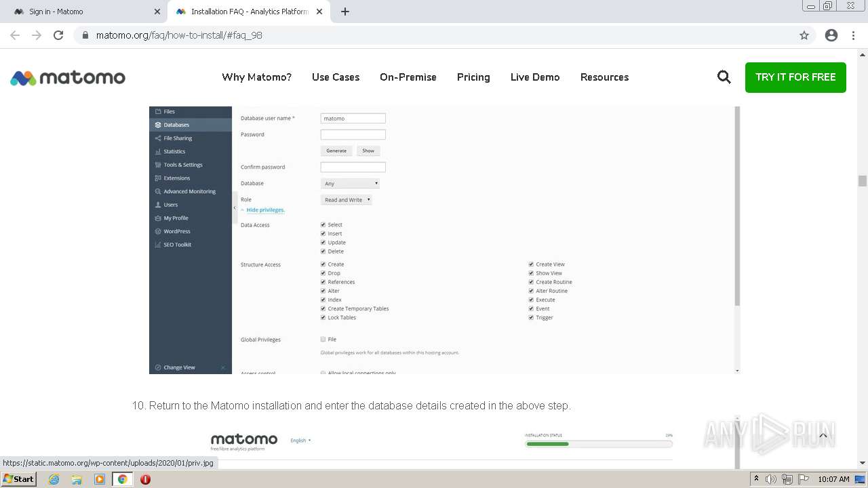Open Use Cases menu
Viewport: 868px width, 488px height.
[x=336, y=77]
